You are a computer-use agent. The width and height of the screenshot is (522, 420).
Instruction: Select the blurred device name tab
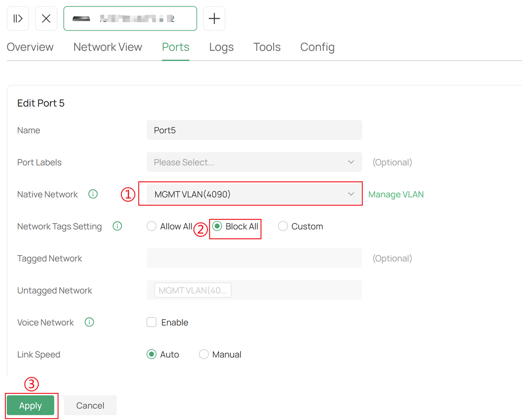pyautogui.click(x=130, y=19)
